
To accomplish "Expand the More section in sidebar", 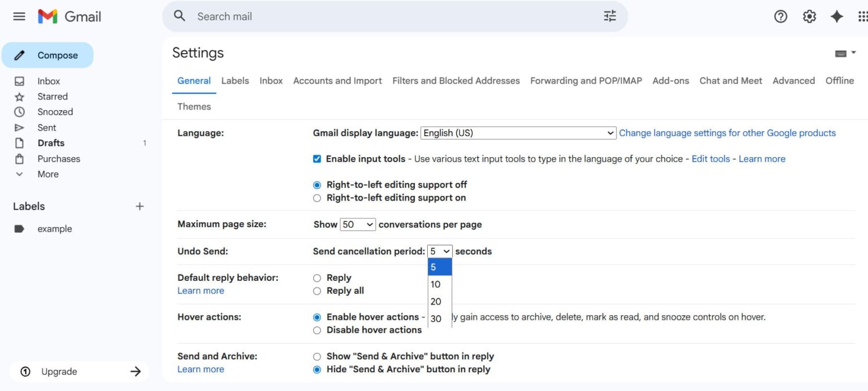I will click(47, 173).
